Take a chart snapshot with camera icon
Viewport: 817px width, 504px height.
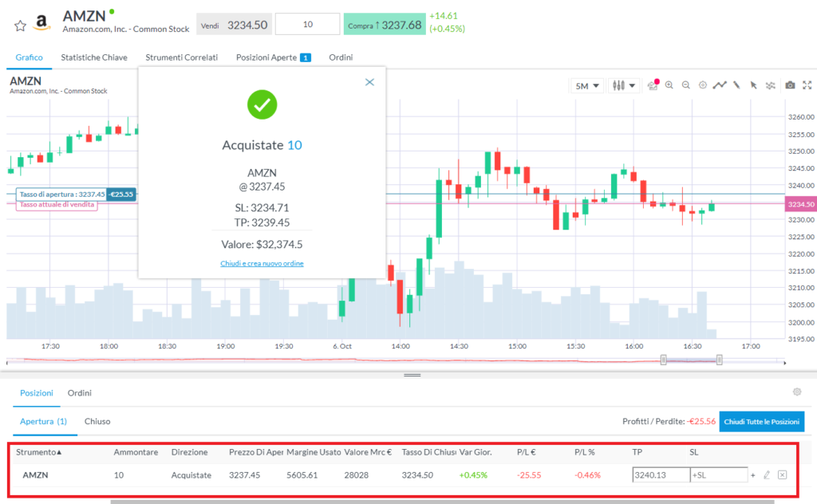click(791, 85)
